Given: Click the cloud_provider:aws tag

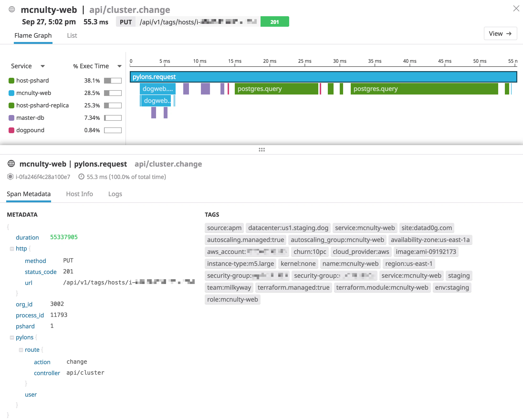Looking at the screenshot, I should pos(361,252).
